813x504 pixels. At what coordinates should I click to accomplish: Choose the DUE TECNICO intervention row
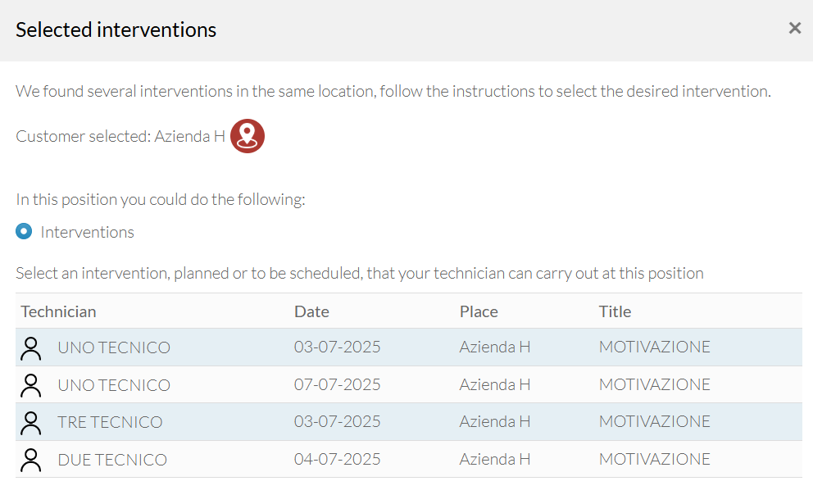[x=409, y=460]
